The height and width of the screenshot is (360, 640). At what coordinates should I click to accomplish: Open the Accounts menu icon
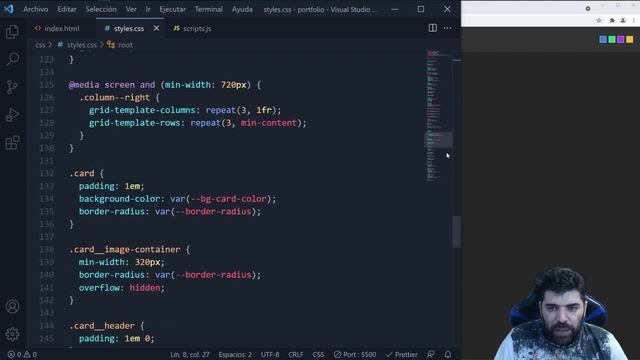[12, 306]
